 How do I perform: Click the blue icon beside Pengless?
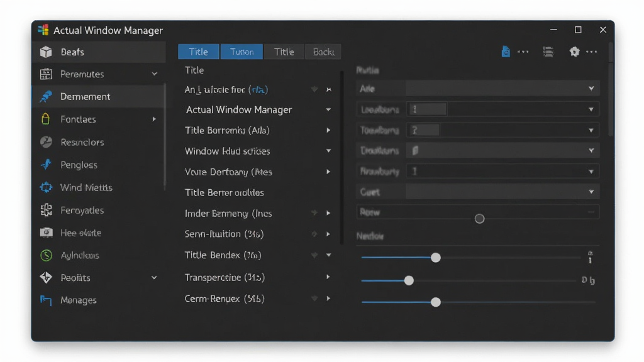(x=46, y=165)
